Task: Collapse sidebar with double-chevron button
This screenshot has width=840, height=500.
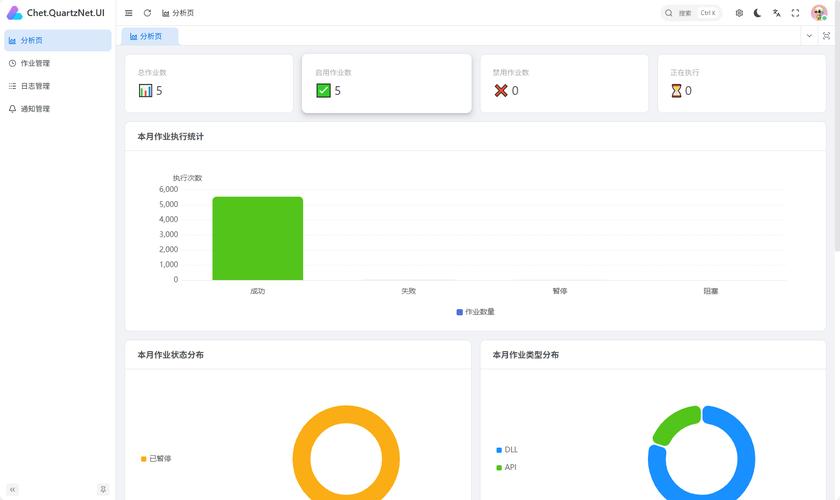Action: [13, 489]
